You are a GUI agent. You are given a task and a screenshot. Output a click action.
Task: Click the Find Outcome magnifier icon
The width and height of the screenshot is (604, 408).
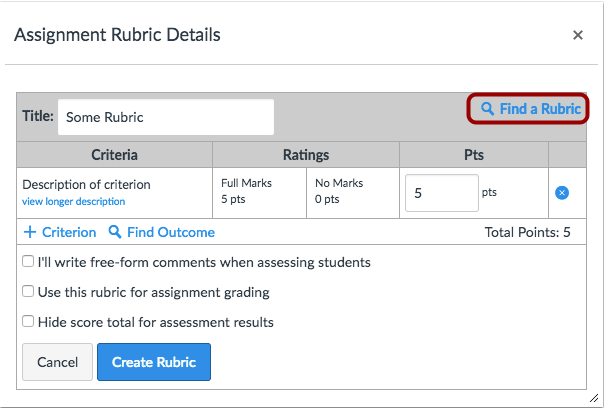tap(115, 232)
